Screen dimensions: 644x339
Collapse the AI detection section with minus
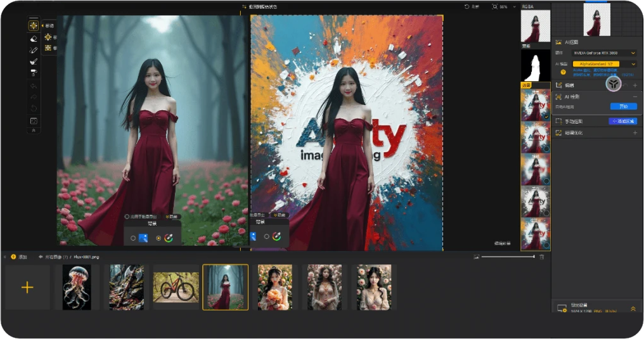(634, 96)
